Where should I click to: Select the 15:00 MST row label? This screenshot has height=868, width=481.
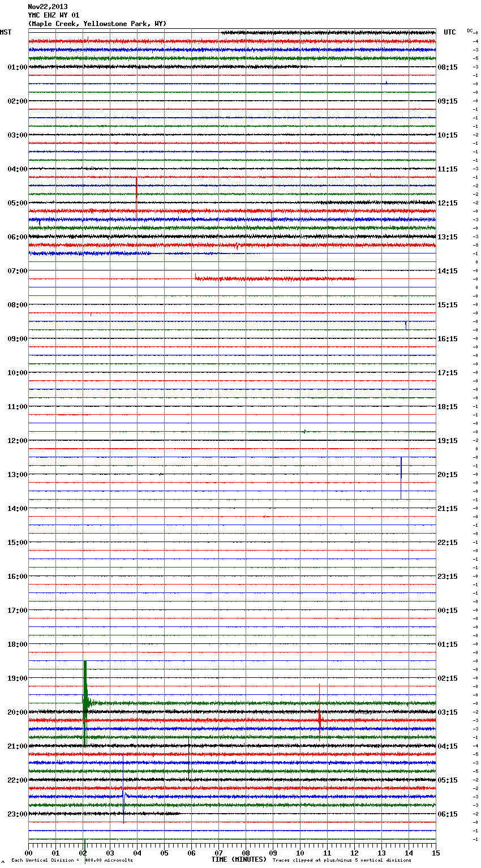tap(18, 543)
